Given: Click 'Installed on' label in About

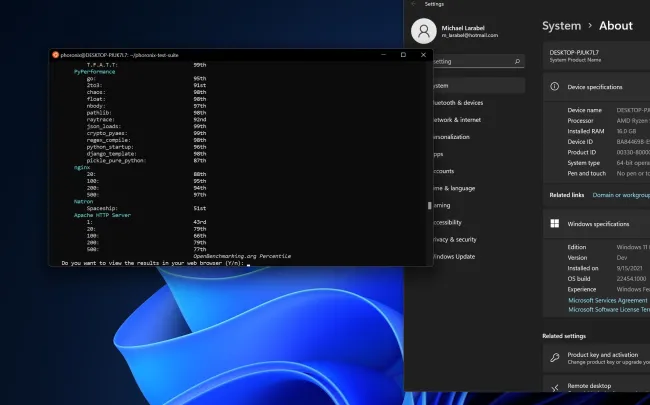Looking at the screenshot, I should pos(583,268).
